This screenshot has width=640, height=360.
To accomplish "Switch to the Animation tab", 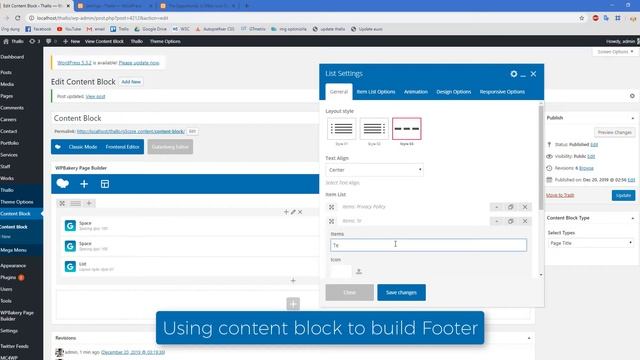I will pyautogui.click(x=416, y=92).
